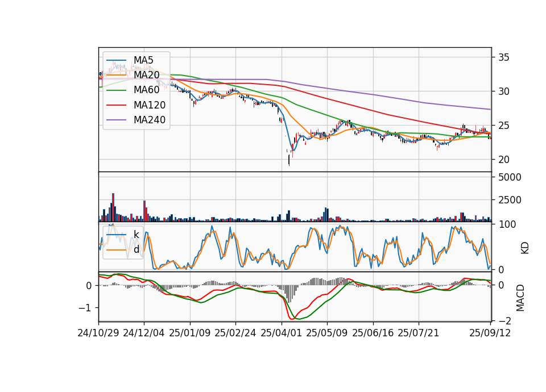Click the k legend label in KD panel

coord(136,235)
